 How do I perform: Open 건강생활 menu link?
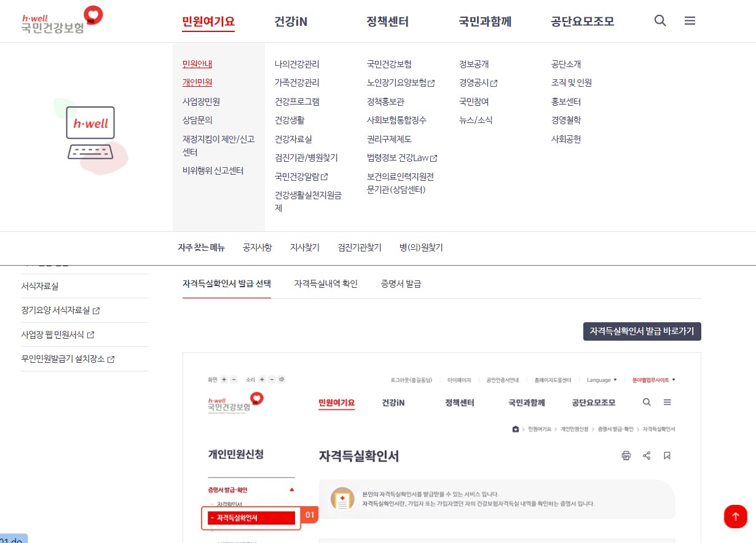pos(289,120)
